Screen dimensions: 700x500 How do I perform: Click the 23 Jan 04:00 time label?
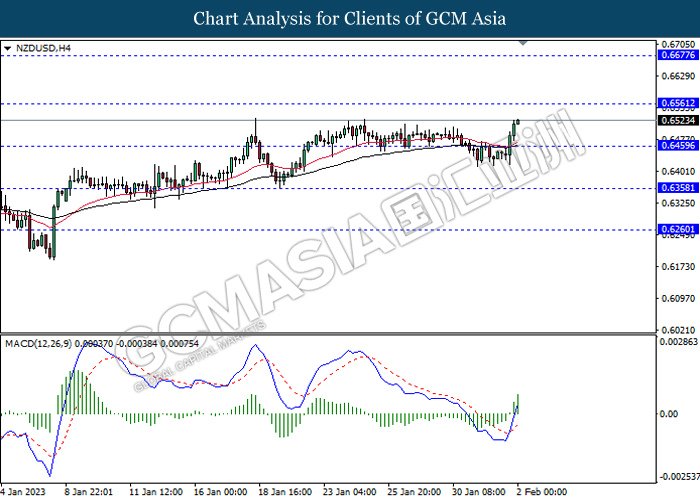(350, 492)
